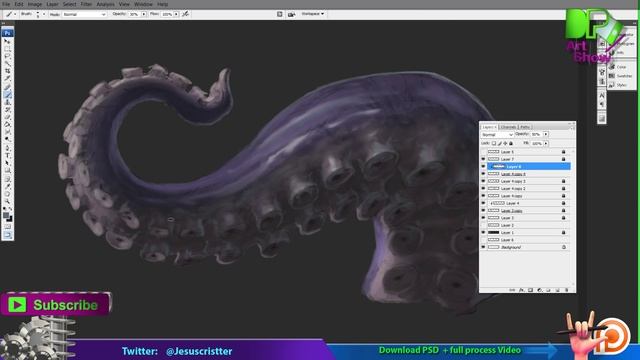
Task: Click the options bar Opacity field
Action: 134,14
